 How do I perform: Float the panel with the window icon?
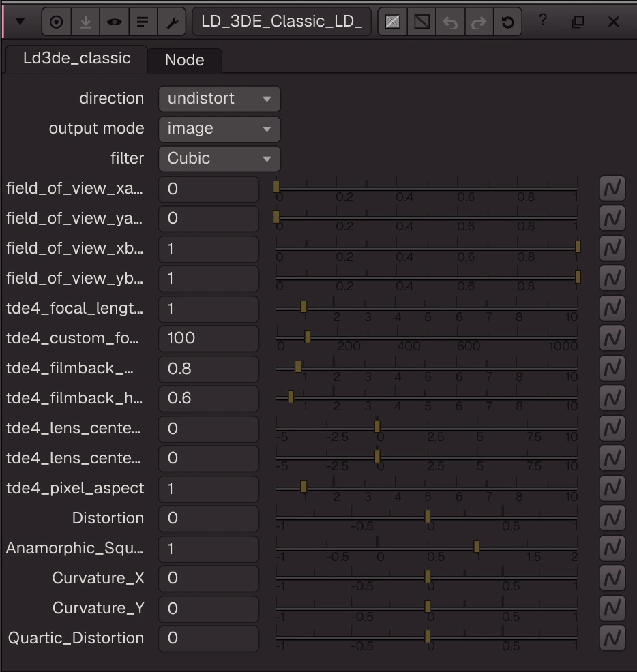point(578,21)
